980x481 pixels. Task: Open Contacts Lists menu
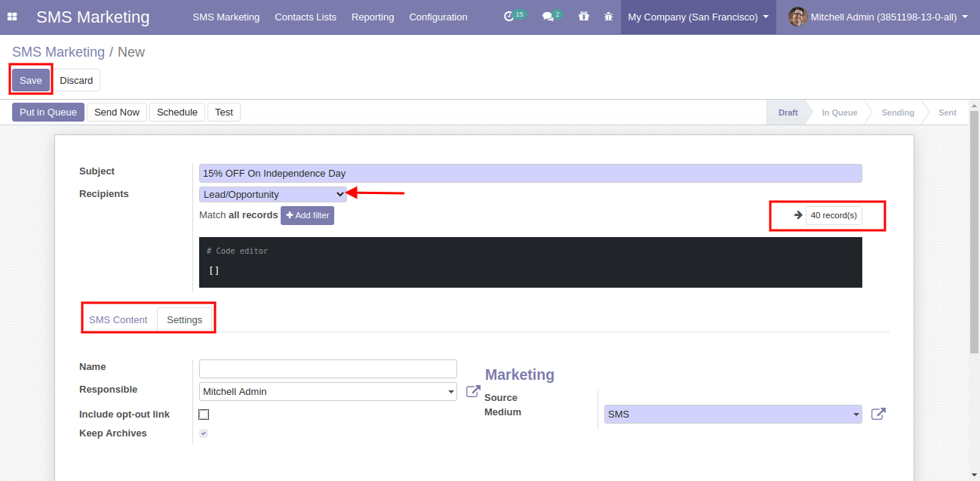click(x=306, y=17)
